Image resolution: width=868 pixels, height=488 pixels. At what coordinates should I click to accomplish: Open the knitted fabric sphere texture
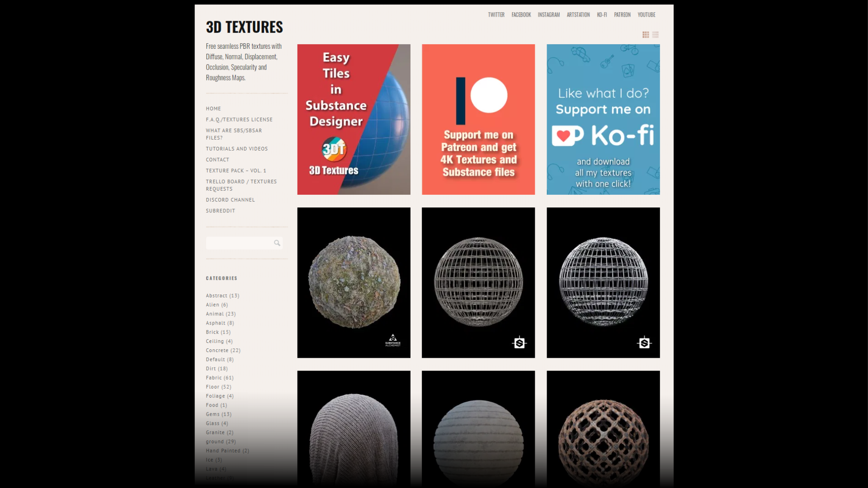click(x=354, y=429)
